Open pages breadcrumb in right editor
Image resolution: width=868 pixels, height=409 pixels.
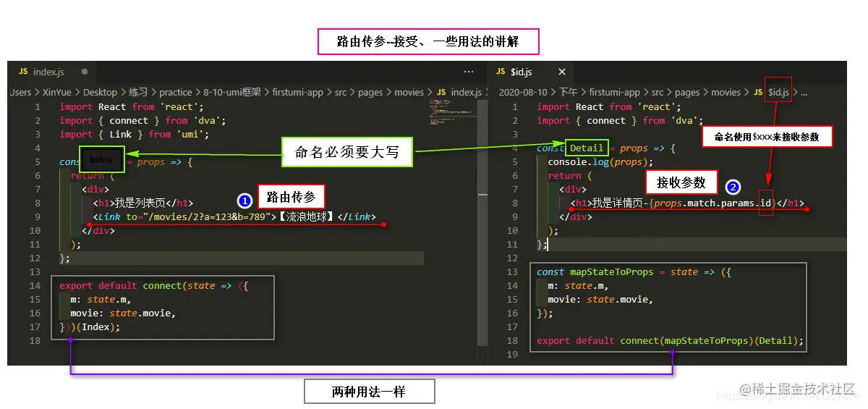[x=687, y=93]
